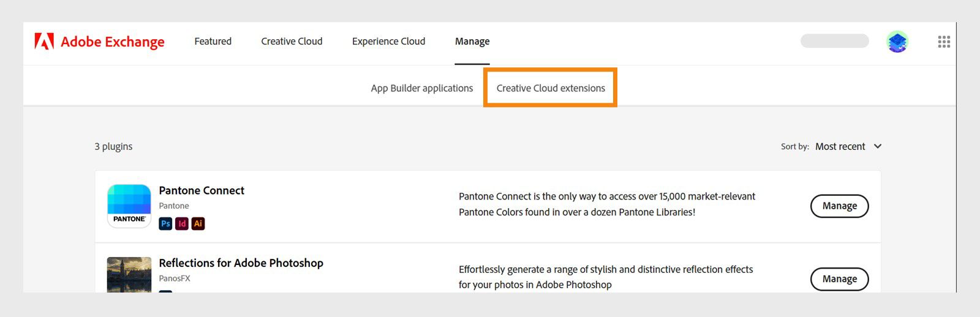Image resolution: width=980 pixels, height=317 pixels.
Task: Switch to Experience Cloud tab
Action: (388, 42)
